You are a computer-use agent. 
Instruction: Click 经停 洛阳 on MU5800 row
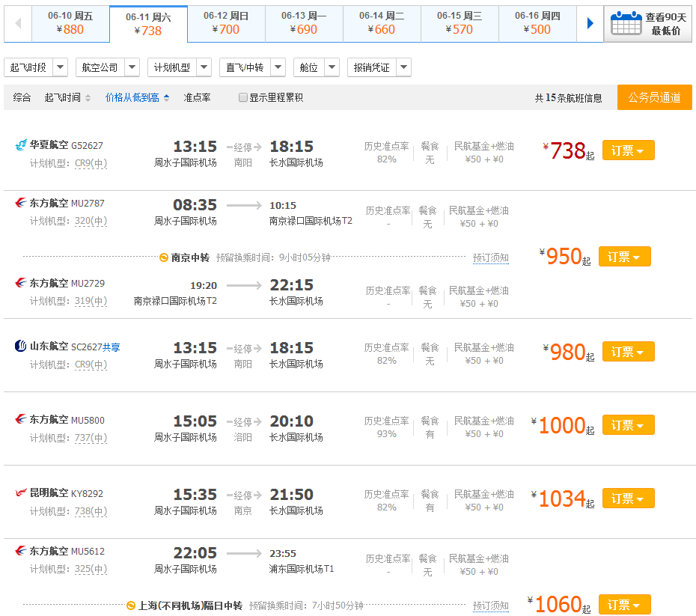click(243, 429)
